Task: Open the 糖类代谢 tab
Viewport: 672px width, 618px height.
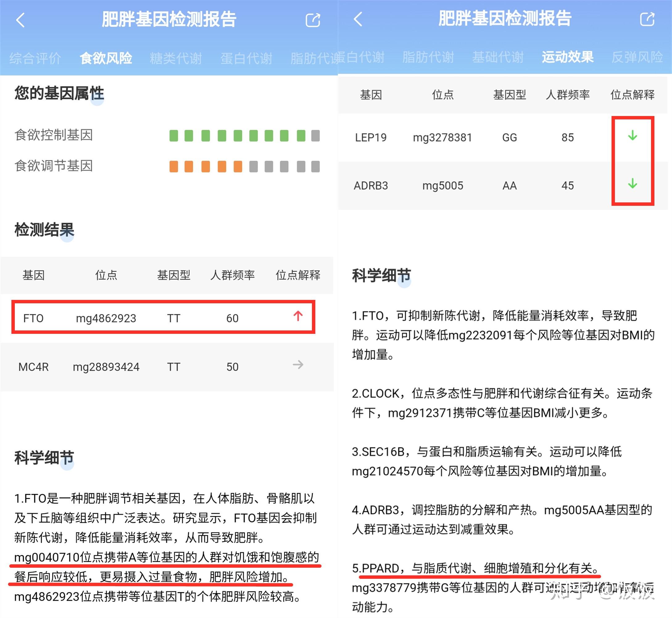Action: 176,58
